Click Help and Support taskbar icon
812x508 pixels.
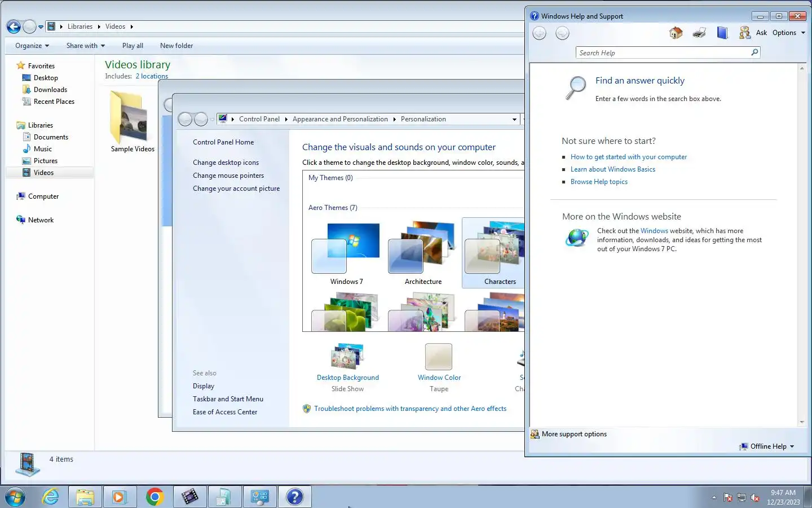coord(294,497)
